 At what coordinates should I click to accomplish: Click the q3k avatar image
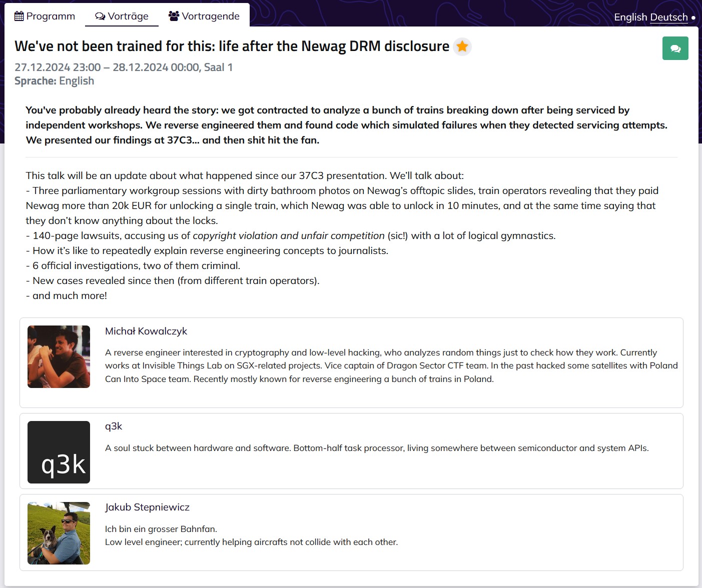pyautogui.click(x=59, y=452)
